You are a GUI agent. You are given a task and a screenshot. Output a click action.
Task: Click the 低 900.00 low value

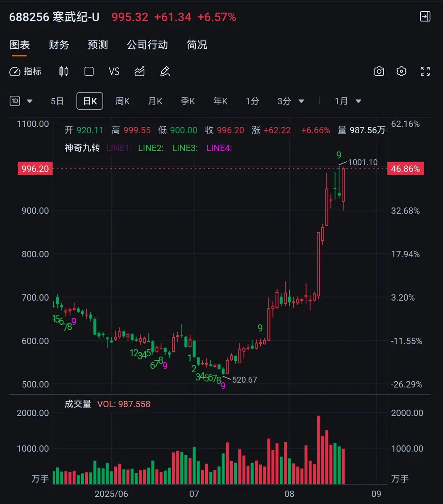point(178,130)
